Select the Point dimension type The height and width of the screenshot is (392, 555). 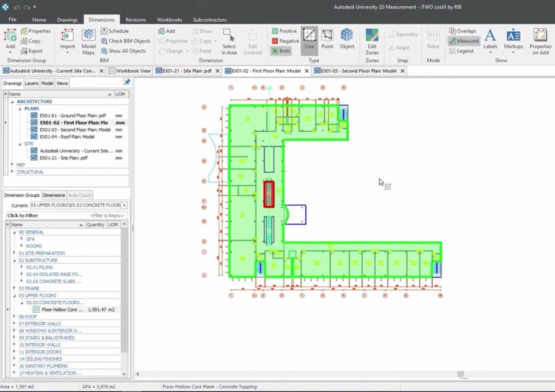(x=327, y=39)
